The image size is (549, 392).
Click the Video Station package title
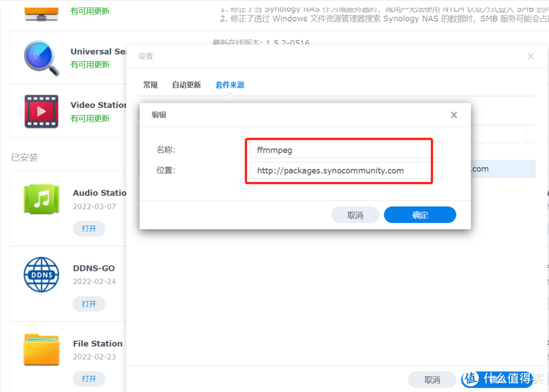(x=99, y=105)
